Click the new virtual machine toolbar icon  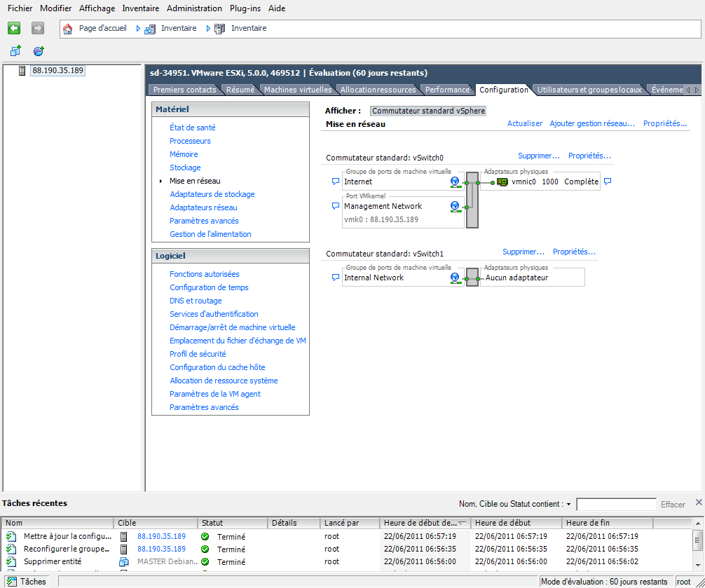coord(15,50)
